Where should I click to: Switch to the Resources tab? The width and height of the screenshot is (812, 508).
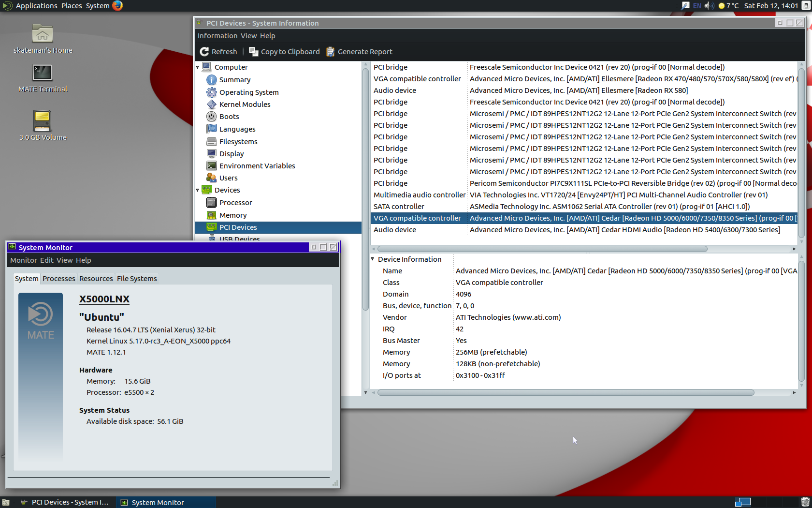pyautogui.click(x=96, y=279)
